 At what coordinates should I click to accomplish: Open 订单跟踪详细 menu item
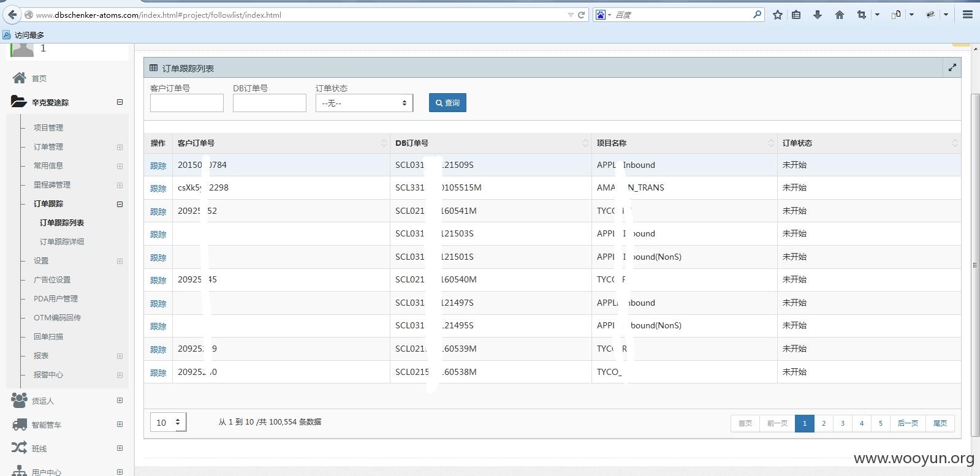pyautogui.click(x=62, y=241)
